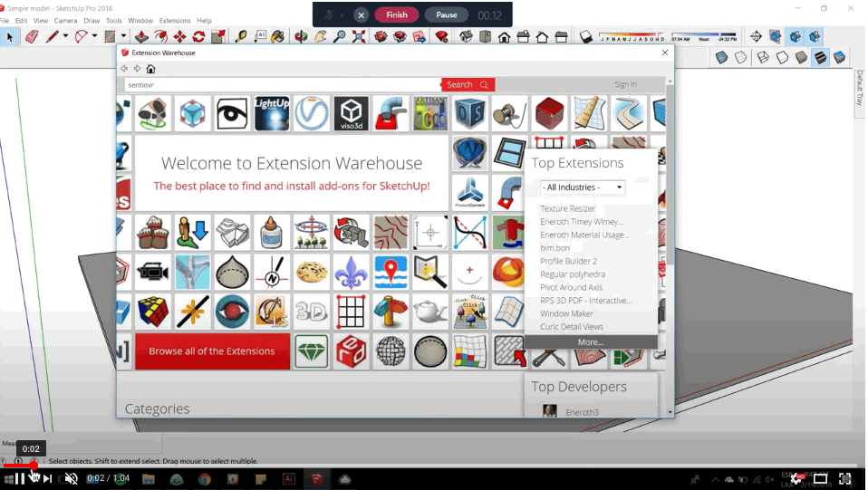The image size is (868, 490).
Task: Open the viso3d extension tile
Action: pos(351,113)
